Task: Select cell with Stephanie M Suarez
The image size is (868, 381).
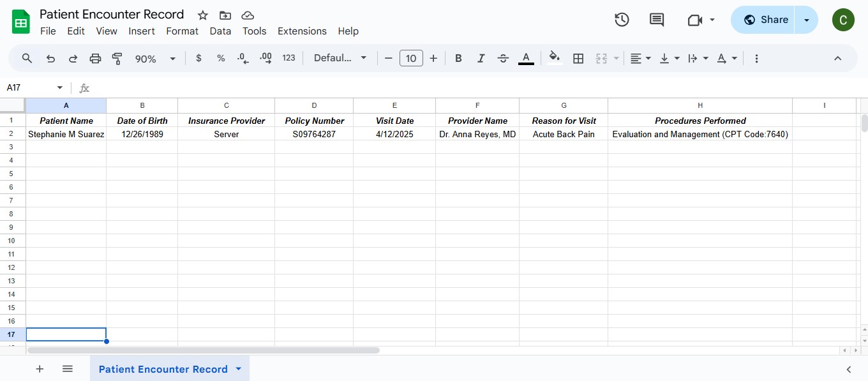Action: pos(66,134)
